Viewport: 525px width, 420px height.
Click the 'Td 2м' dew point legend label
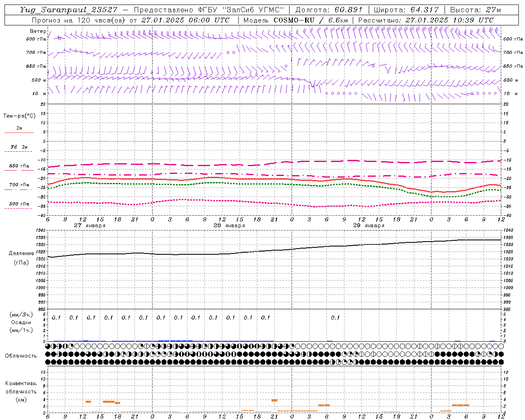tap(19, 147)
